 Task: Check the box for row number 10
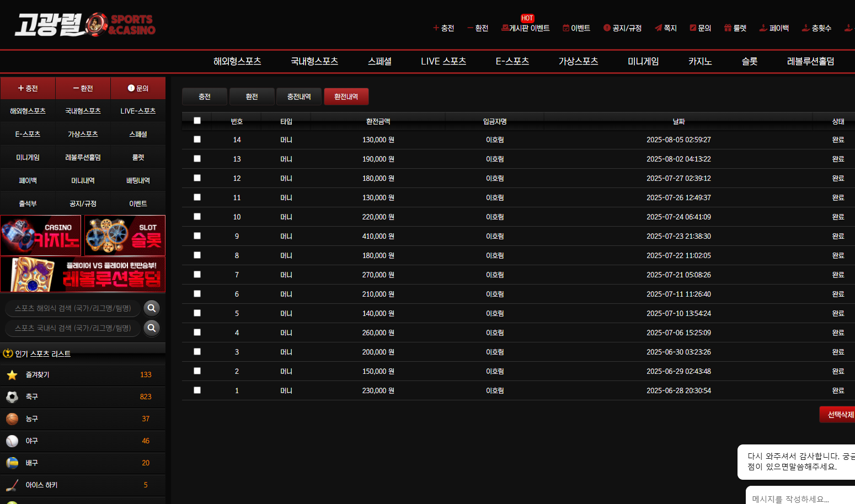(x=197, y=217)
